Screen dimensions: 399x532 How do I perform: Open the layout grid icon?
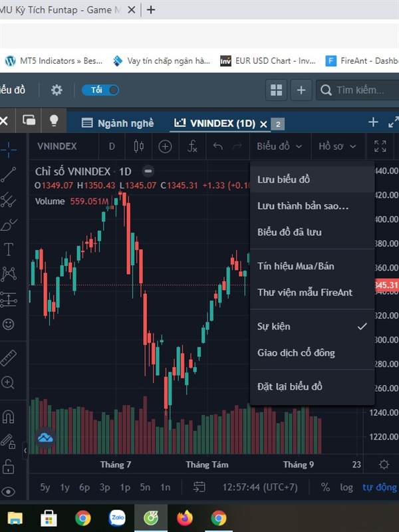(275, 90)
